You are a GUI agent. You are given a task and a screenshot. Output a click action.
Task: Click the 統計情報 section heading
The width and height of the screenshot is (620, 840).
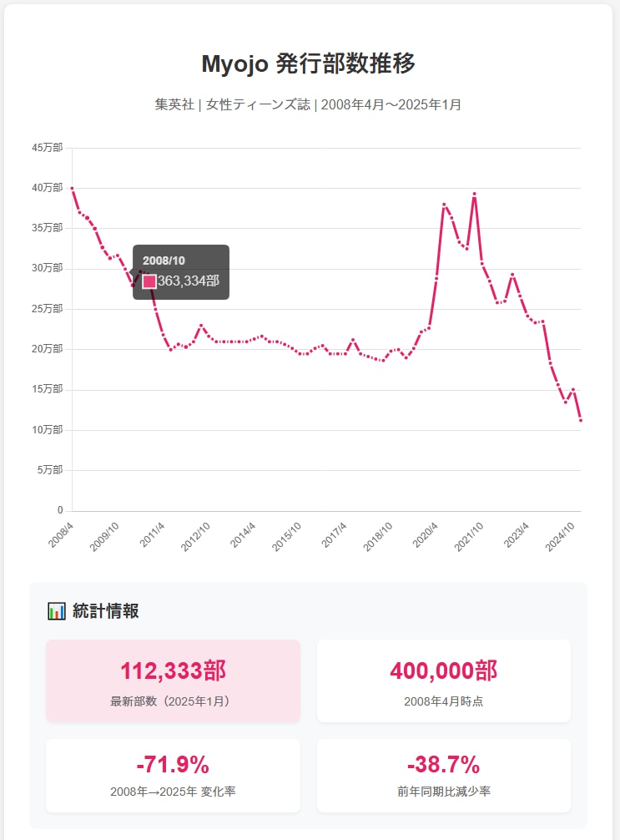[x=105, y=611]
